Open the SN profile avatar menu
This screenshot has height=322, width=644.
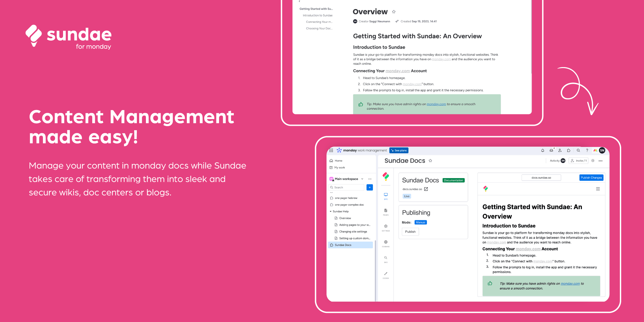point(602,150)
